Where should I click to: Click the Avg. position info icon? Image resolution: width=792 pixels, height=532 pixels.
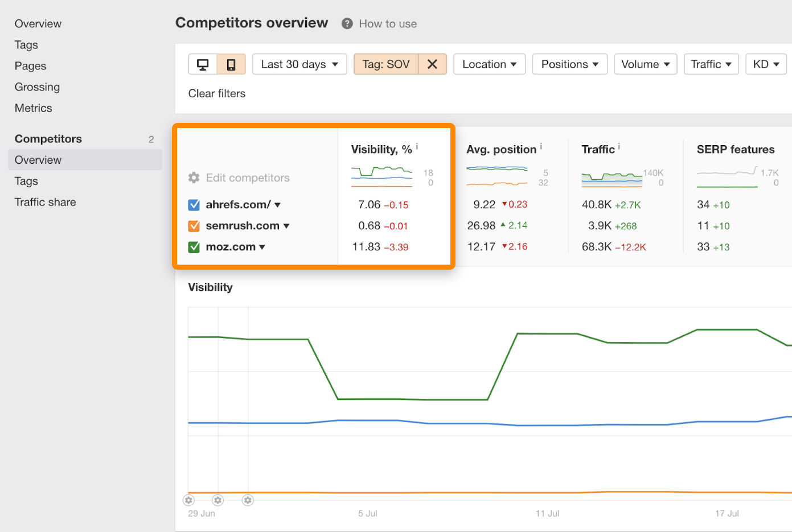(x=540, y=146)
